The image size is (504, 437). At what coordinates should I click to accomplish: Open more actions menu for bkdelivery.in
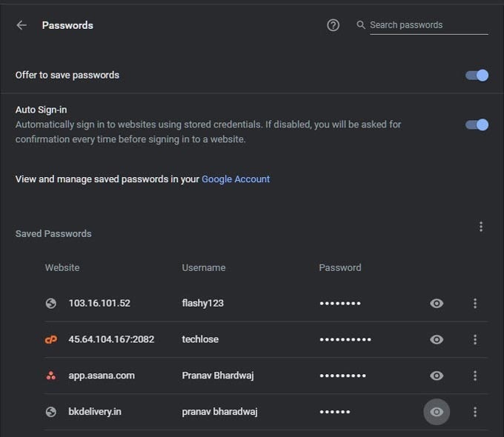475,412
